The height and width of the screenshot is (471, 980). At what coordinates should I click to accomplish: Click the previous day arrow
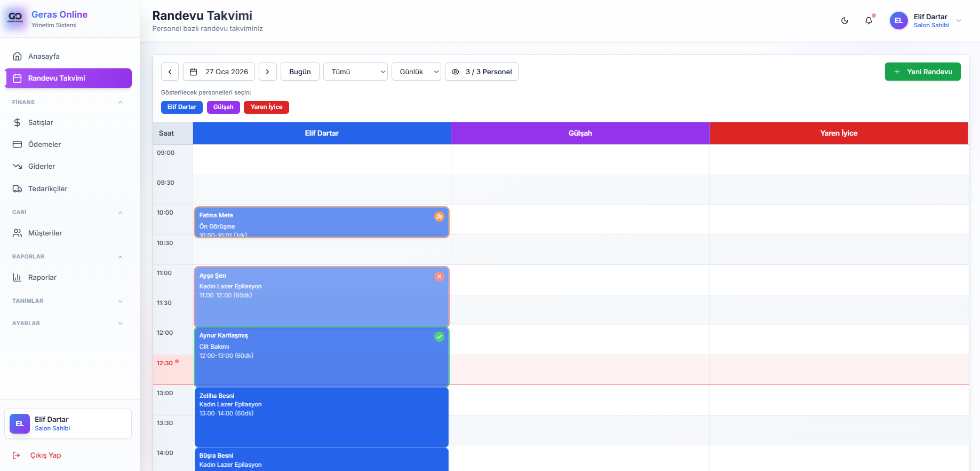170,72
